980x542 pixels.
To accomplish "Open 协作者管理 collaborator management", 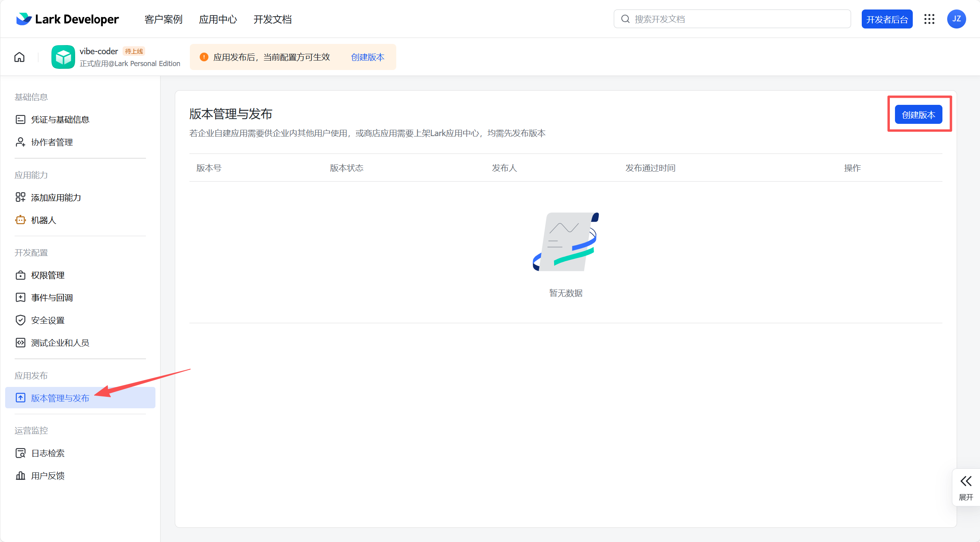I will pyautogui.click(x=52, y=142).
